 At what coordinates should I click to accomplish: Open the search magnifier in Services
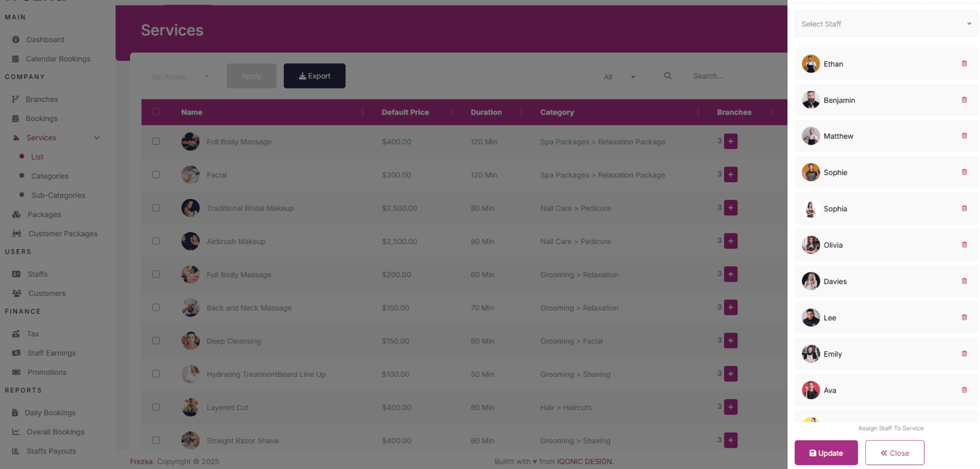(x=667, y=76)
